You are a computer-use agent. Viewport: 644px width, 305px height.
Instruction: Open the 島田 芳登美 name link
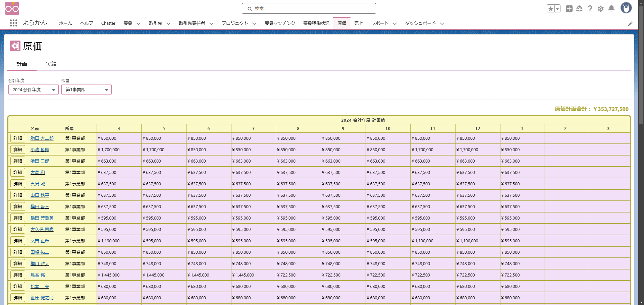[x=42, y=218]
